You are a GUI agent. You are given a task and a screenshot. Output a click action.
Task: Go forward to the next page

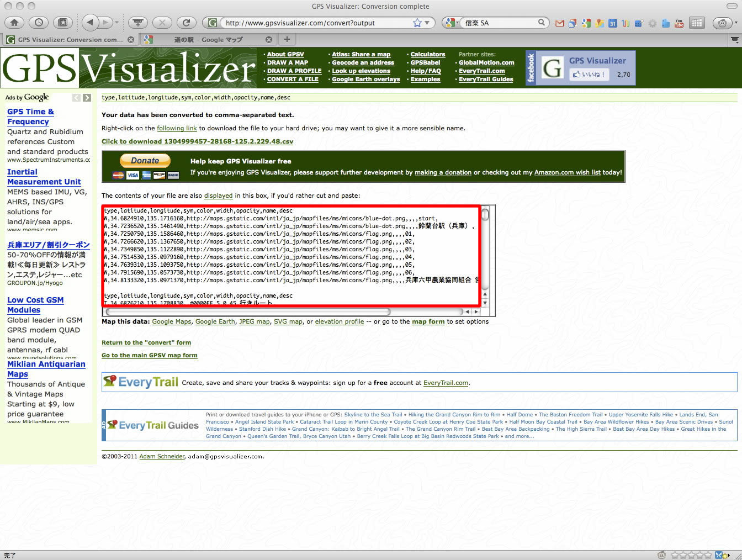click(x=105, y=23)
